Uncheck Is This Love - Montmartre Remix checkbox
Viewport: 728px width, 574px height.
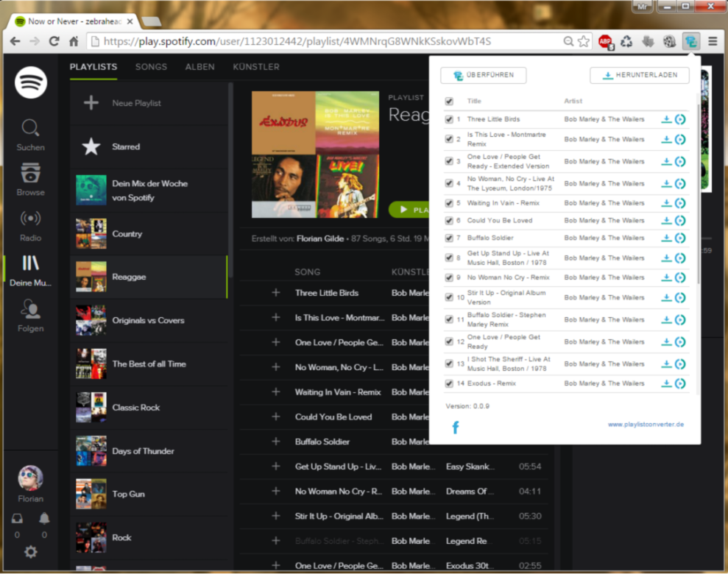point(449,139)
